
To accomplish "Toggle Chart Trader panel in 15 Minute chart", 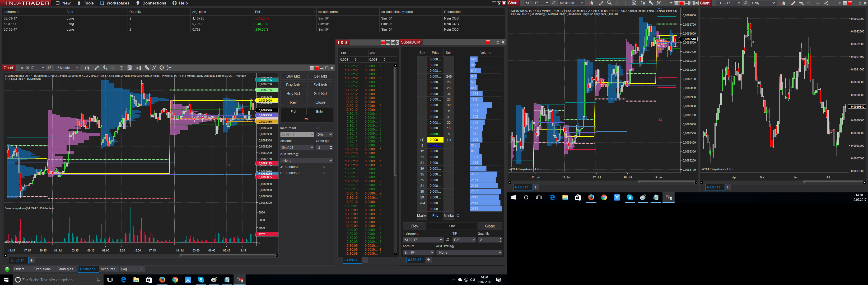I will 138,68.
